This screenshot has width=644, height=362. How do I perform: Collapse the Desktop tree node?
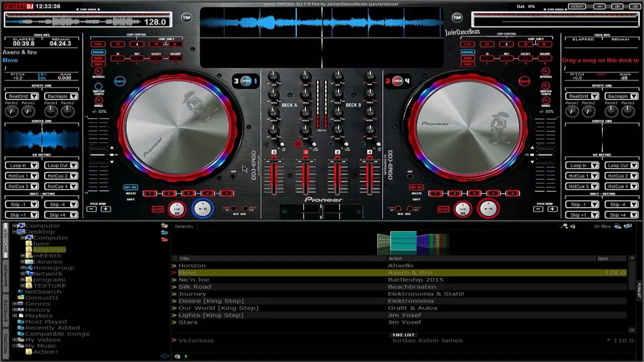pyautogui.click(x=15, y=232)
